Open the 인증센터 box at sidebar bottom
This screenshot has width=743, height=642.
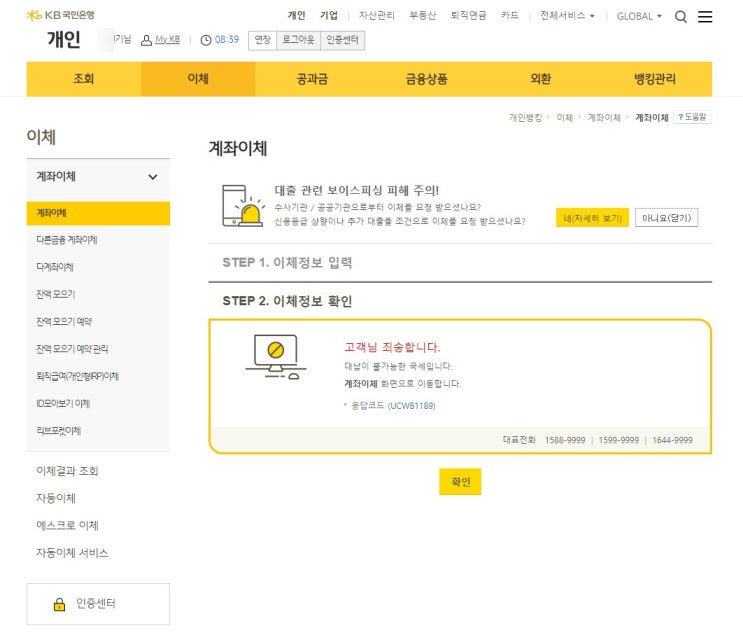98,604
